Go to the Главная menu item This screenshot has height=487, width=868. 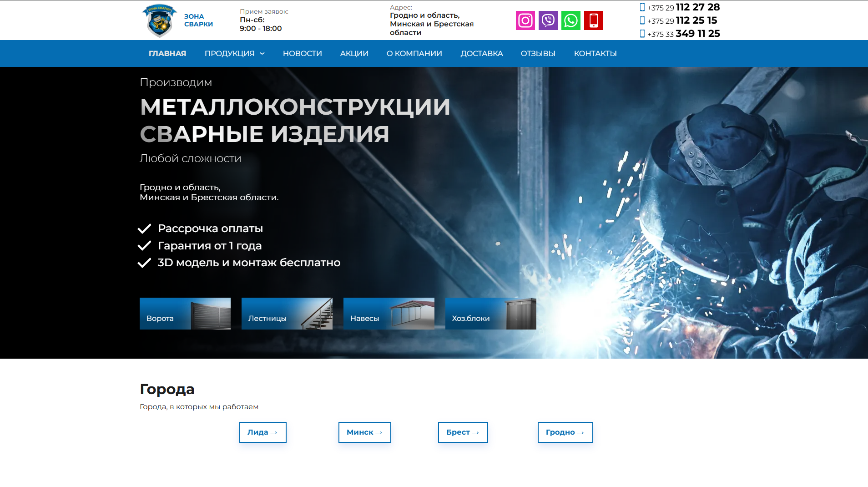point(167,54)
